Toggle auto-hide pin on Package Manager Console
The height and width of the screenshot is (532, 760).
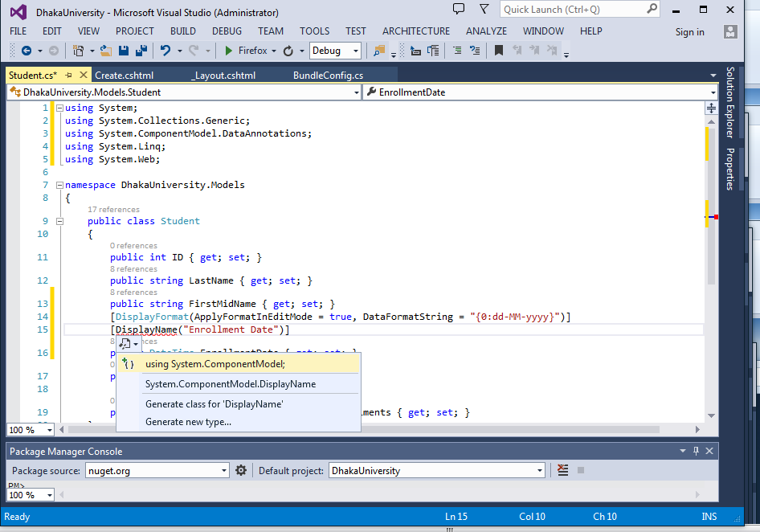696,451
